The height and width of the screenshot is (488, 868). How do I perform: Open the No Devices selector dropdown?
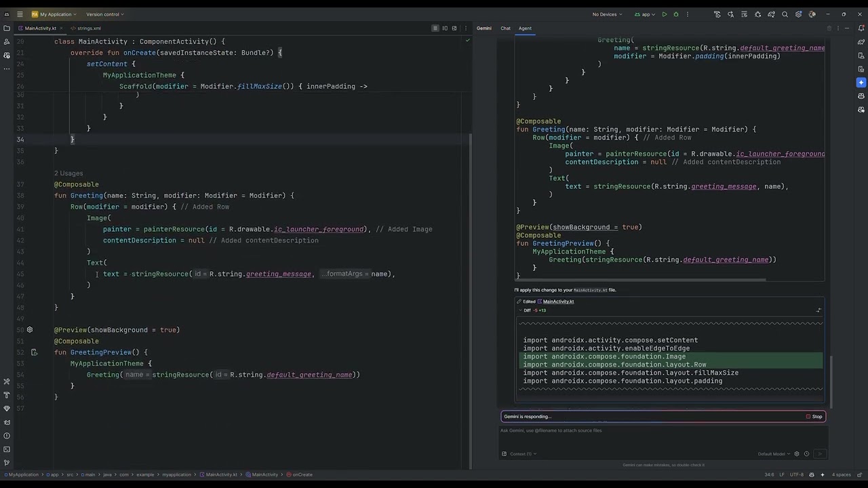click(607, 14)
